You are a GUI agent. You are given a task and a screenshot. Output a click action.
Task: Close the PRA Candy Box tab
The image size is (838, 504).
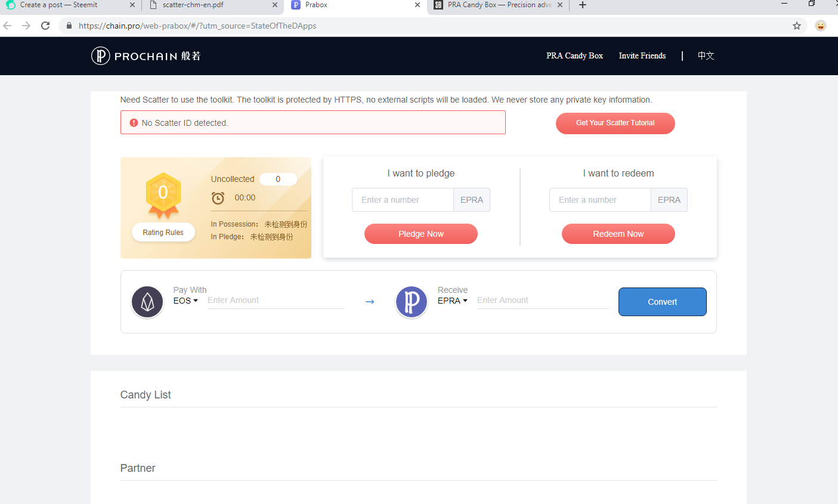point(560,5)
